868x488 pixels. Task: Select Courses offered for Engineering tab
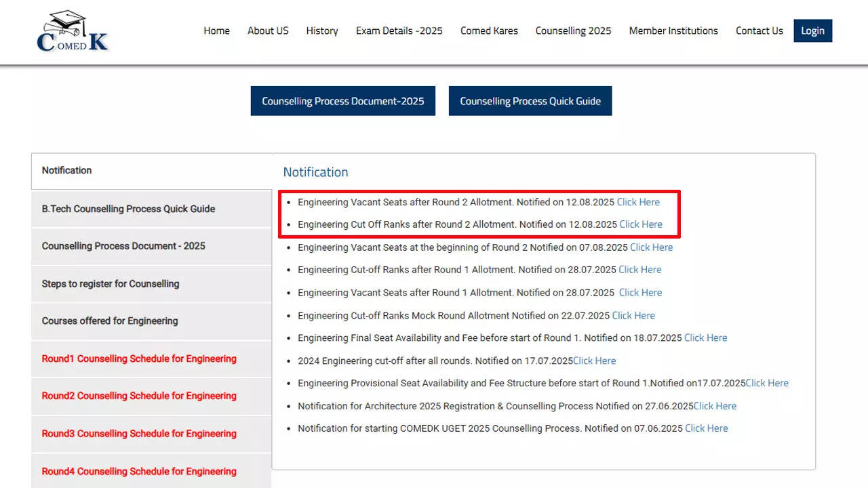coord(152,321)
